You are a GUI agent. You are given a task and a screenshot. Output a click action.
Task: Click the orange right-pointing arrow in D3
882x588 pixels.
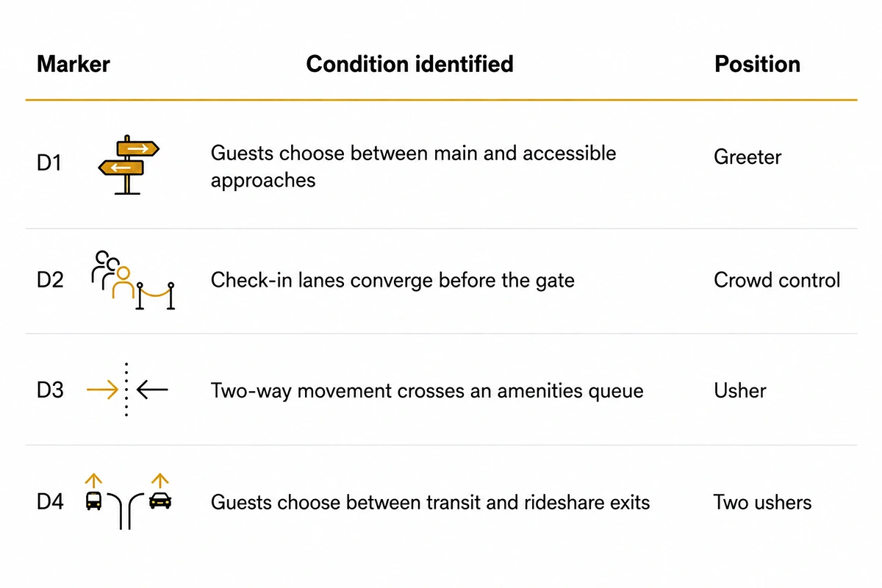pos(102,390)
